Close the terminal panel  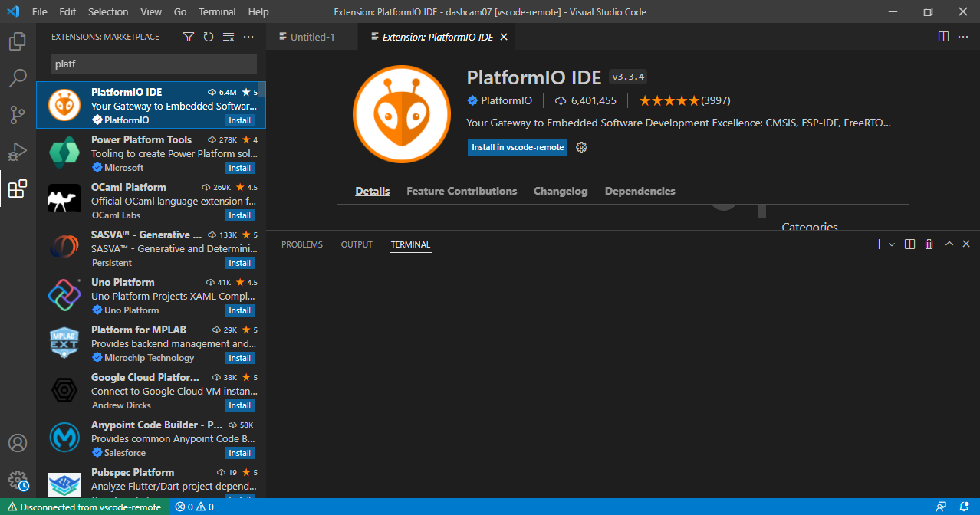[x=966, y=244]
